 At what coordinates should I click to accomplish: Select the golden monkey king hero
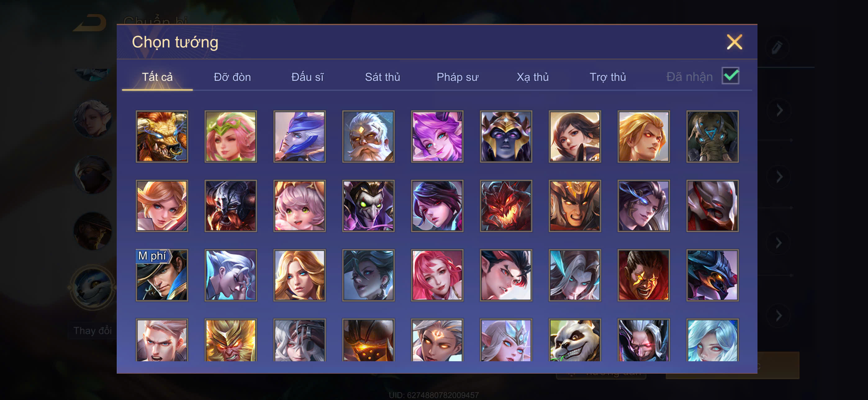pos(231,340)
